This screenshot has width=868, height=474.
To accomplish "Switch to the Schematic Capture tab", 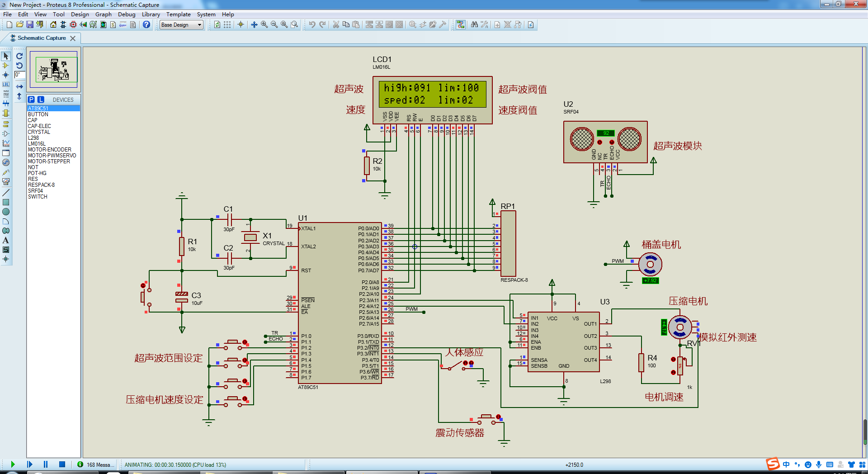I will pyautogui.click(x=42, y=38).
